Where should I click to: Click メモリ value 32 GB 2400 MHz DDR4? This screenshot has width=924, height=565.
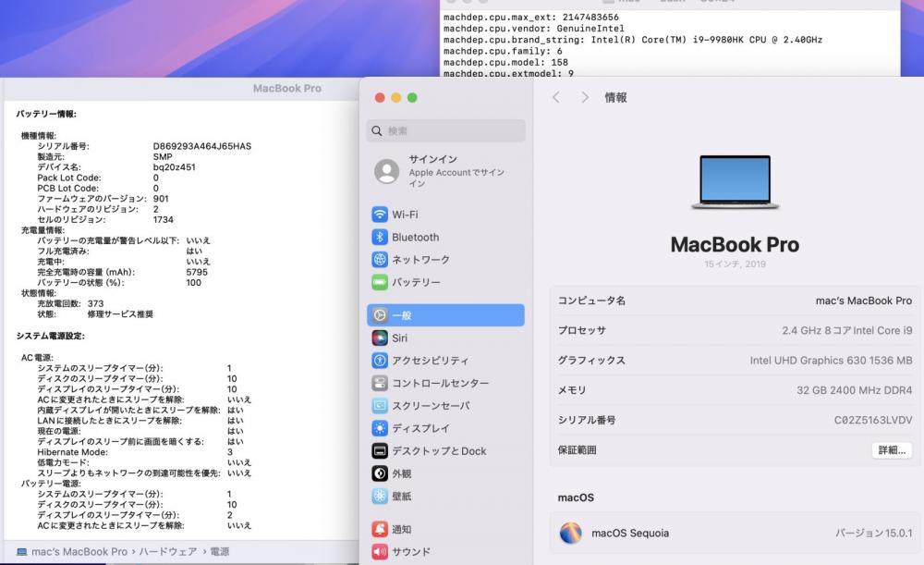(x=854, y=390)
